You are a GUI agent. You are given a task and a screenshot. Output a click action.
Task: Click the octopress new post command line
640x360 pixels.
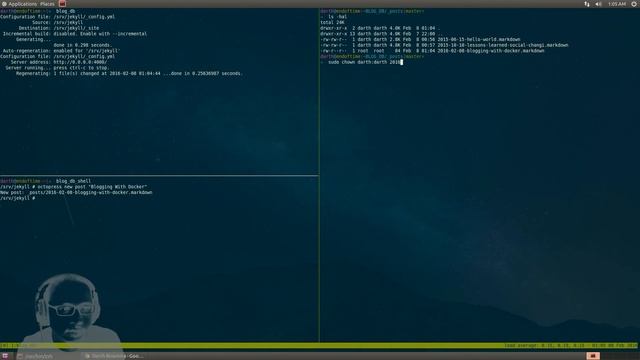point(73,187)
